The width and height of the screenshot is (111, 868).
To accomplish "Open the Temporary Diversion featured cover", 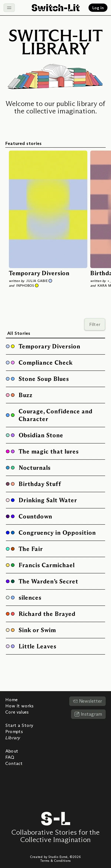I will coord(48,209).
